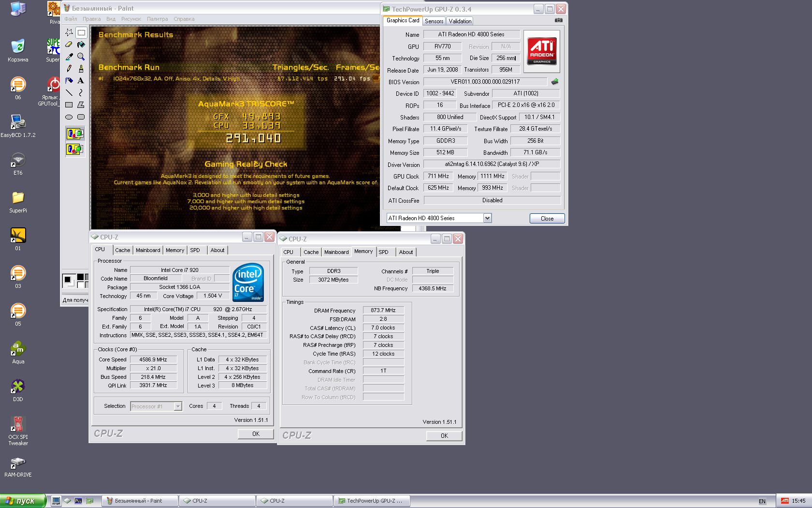Open the About tab in CPU-Z Memory window

coord(406,252)
